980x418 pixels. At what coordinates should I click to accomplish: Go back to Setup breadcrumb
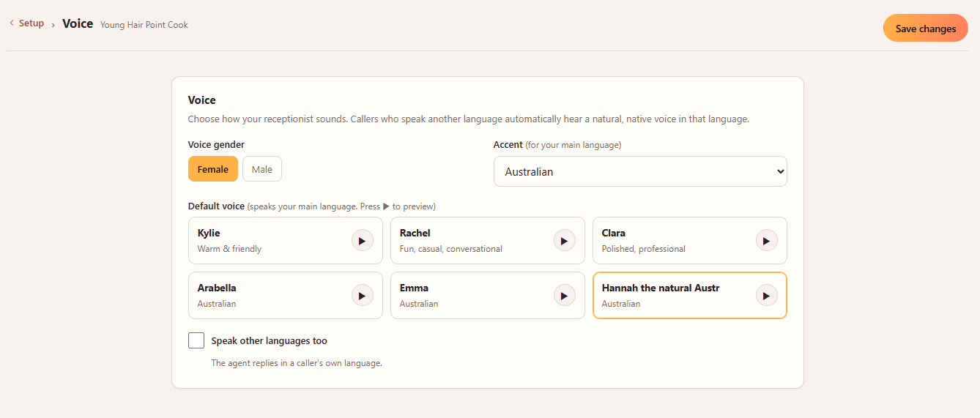(31, 23)
